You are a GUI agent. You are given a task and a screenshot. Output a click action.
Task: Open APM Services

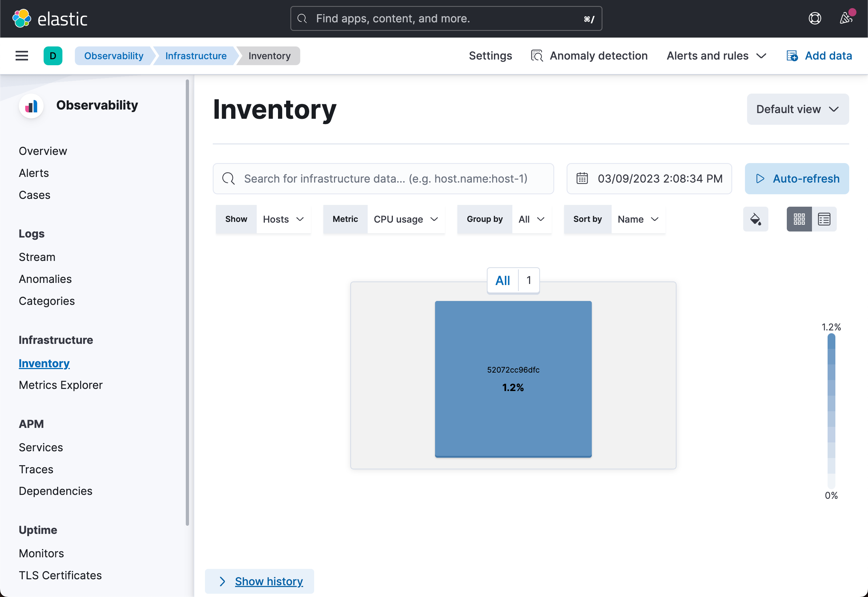(x=41, y=447)
